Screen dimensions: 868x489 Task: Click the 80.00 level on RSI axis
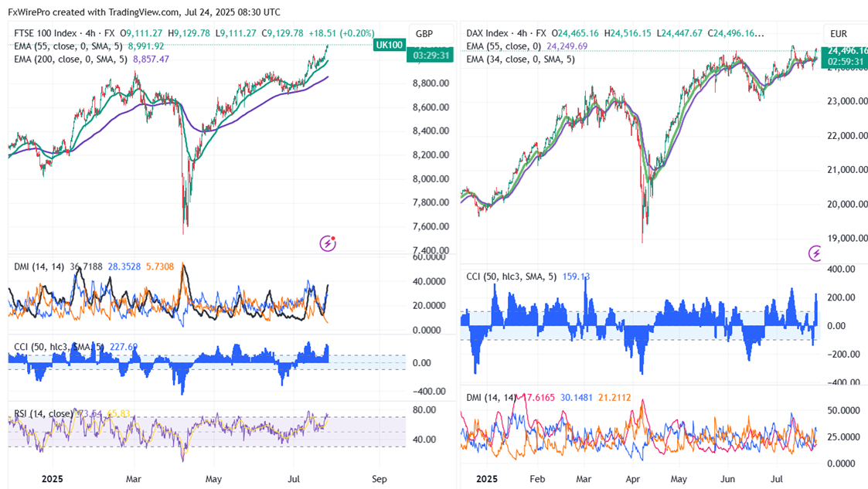coord(424,410)
